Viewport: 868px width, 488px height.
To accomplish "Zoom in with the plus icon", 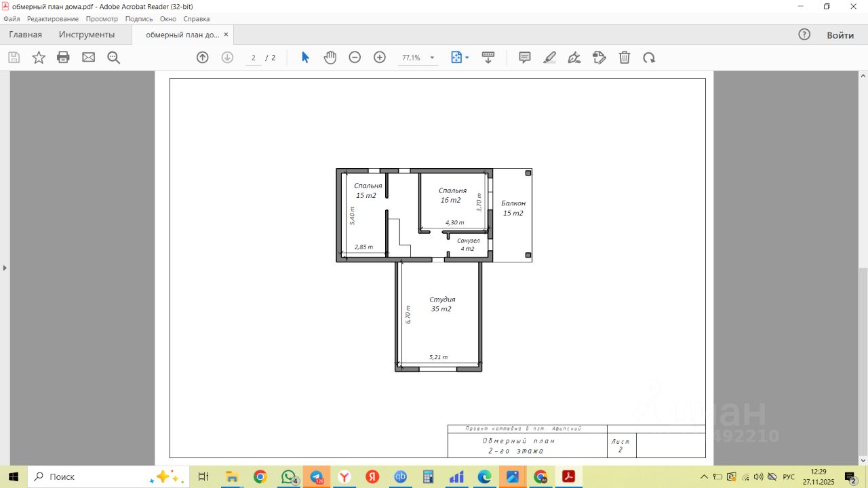I will click(x=380, y=58).
